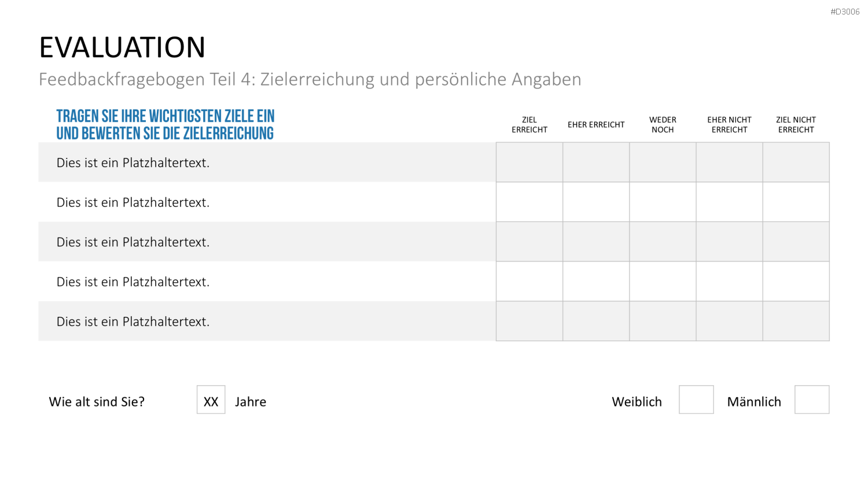The width and height of the screenshot is (868, 488).
Task: Click the Eher erreicht column header
Action: [596, 125]
